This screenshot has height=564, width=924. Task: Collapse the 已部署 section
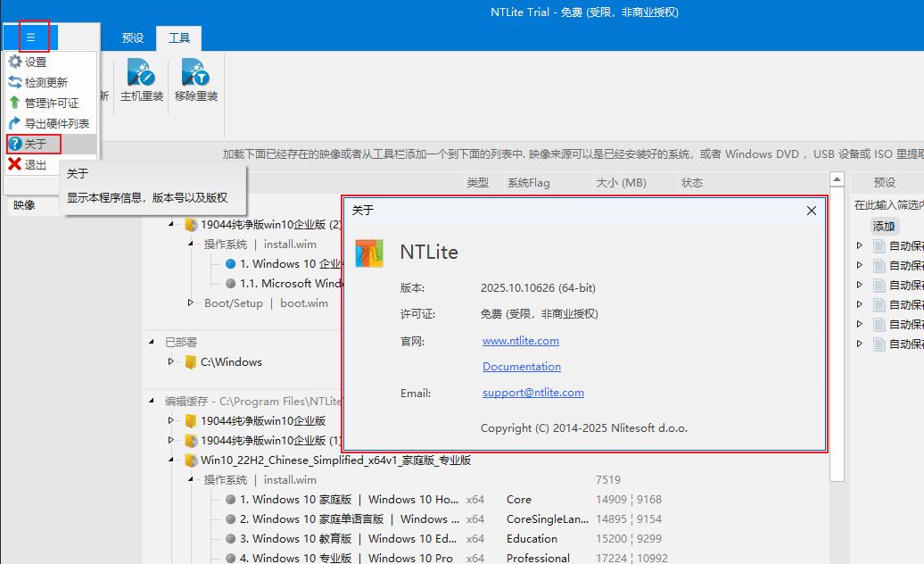(x=152, y=342)
